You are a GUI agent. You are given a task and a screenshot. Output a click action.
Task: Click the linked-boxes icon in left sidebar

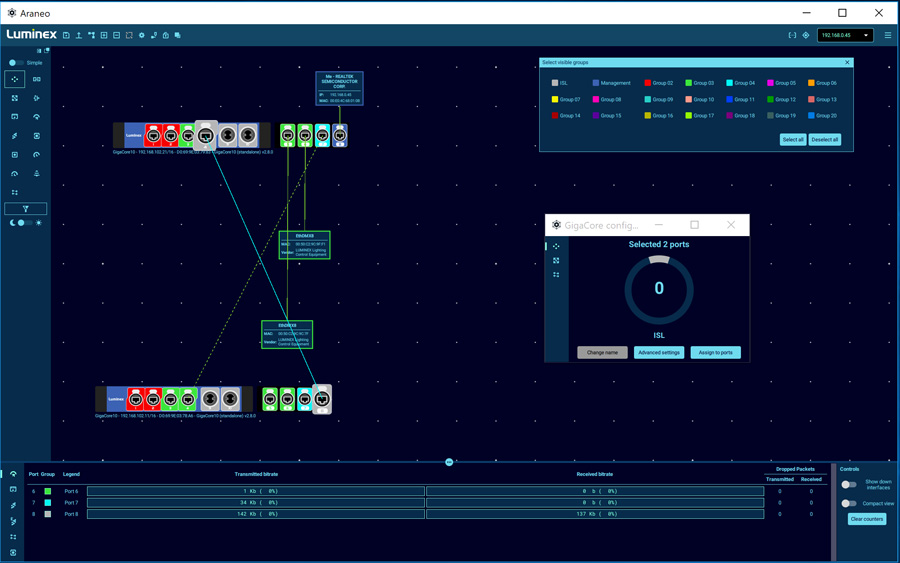[x=37, y=79]
